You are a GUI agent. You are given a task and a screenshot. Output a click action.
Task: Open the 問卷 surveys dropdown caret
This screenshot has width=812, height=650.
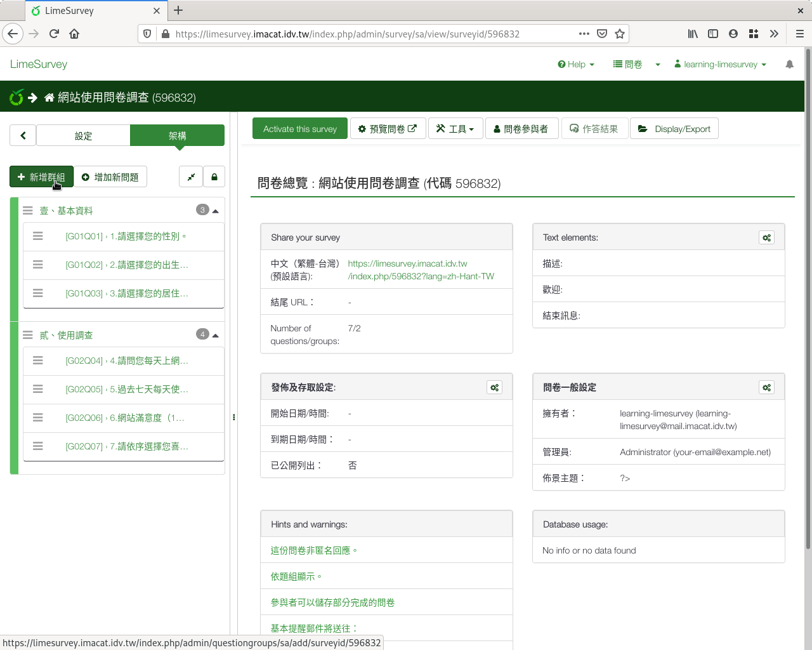[658, 64]
